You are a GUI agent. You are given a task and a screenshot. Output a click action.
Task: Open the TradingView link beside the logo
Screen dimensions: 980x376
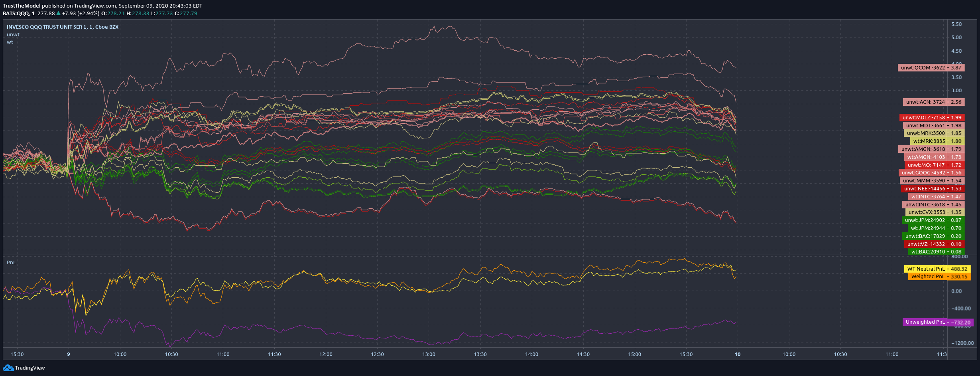[x=30, y=368]
